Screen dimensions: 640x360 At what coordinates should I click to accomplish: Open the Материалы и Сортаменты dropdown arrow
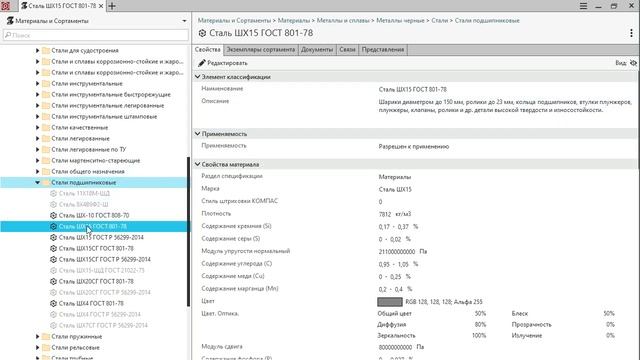pyautogui.click(x=184, y=21)
